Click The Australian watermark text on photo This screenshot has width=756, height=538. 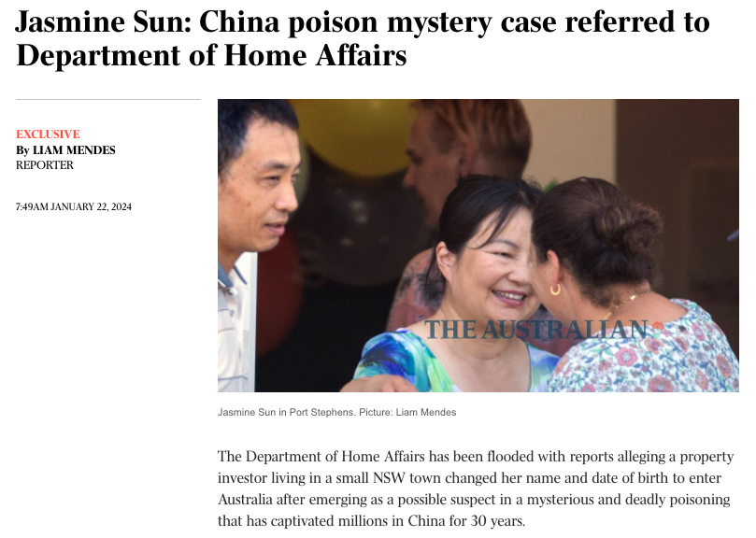coord(535,330)
